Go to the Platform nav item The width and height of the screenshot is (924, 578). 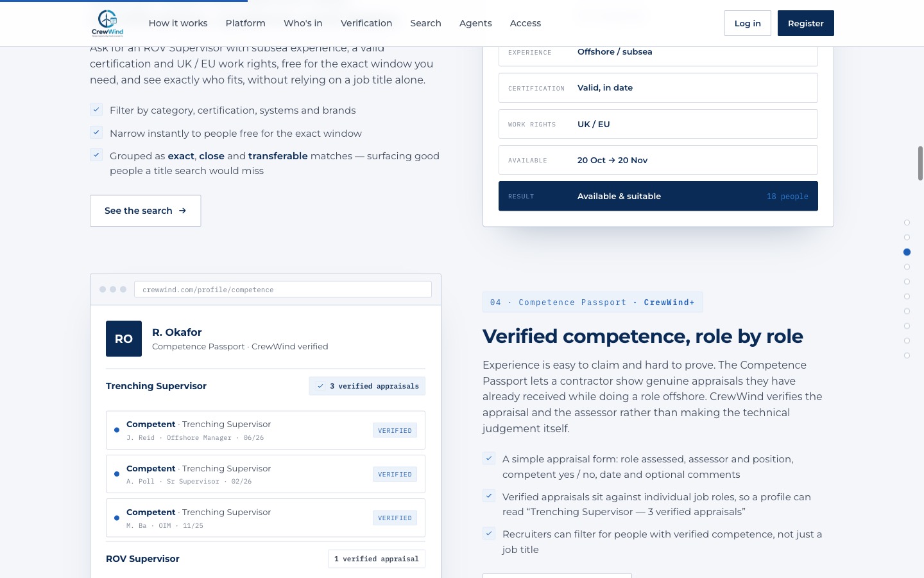pos(245,23)
